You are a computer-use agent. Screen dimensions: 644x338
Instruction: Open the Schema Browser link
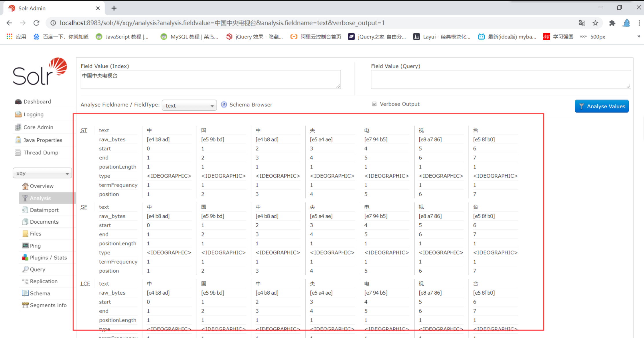[x=251, y=104]
